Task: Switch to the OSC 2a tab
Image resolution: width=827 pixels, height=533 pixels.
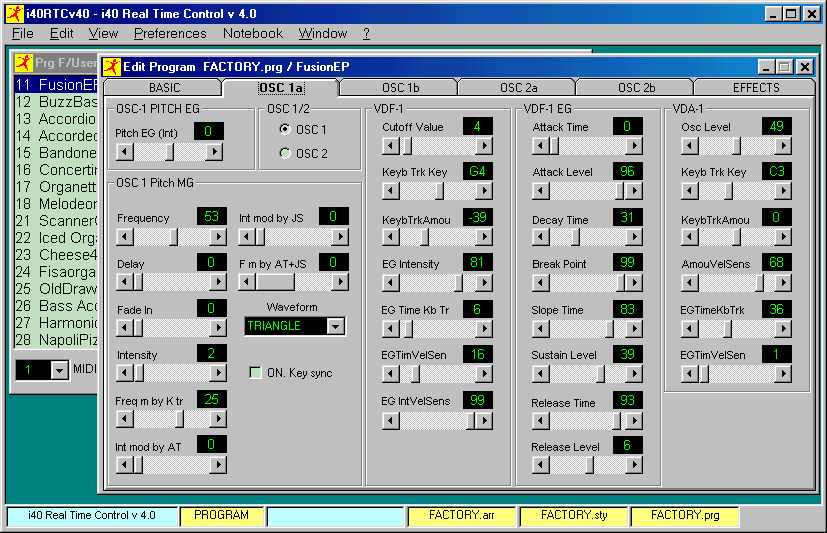Action: [518, 88]
